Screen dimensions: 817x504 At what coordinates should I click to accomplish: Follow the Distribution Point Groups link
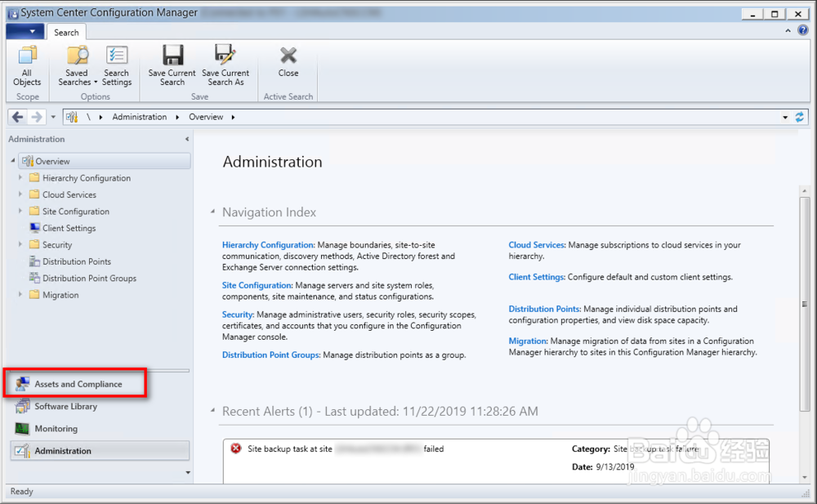coord(271,355)
